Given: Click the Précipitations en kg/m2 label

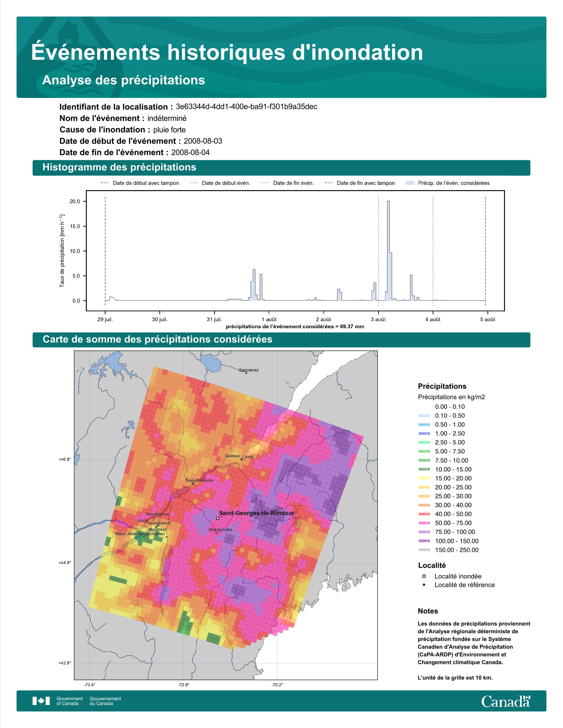Looking at the screenshot, I should point(451,397).
